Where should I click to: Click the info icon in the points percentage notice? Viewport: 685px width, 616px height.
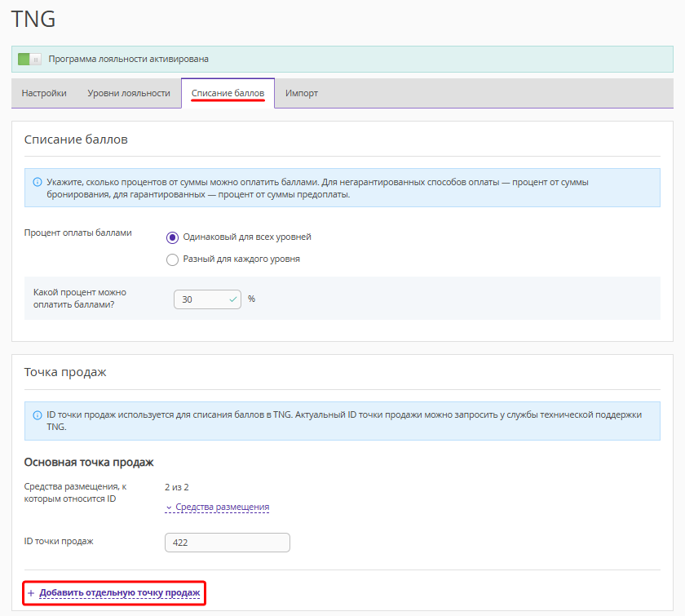pos(37,183)
